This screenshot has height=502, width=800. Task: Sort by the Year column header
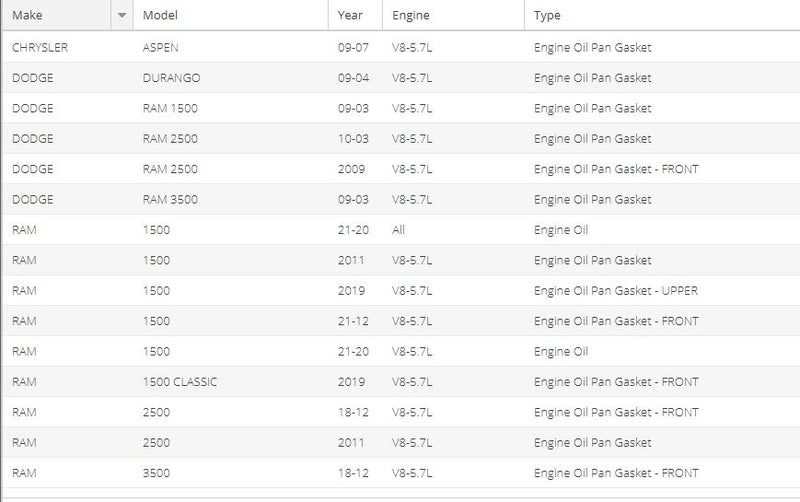[x=352, y=16]
